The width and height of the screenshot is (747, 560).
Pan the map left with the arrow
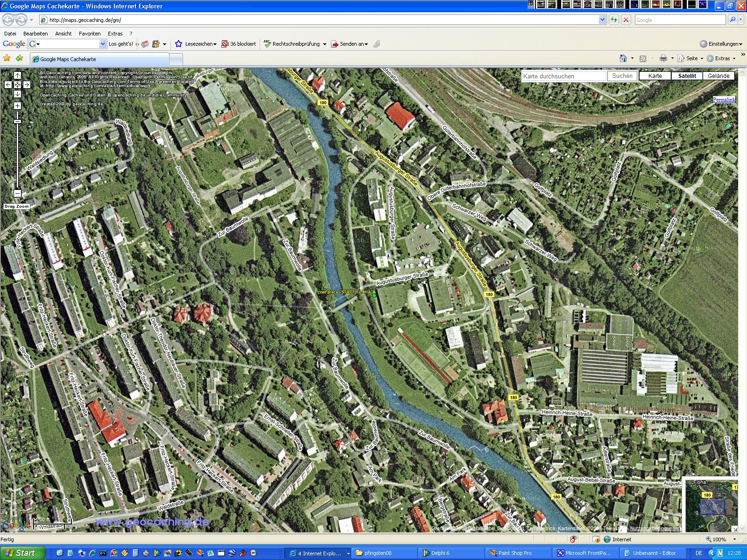(x=8, y=84)
